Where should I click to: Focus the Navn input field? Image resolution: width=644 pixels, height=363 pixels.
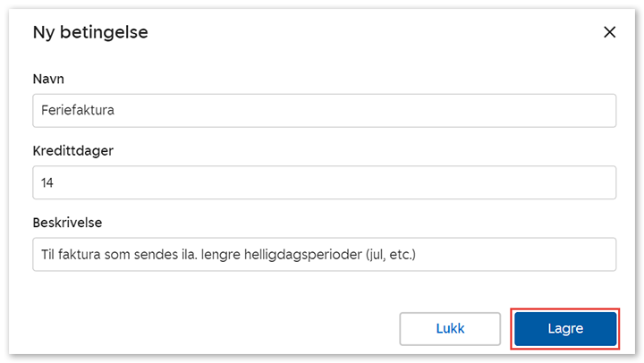coord(324,111)
